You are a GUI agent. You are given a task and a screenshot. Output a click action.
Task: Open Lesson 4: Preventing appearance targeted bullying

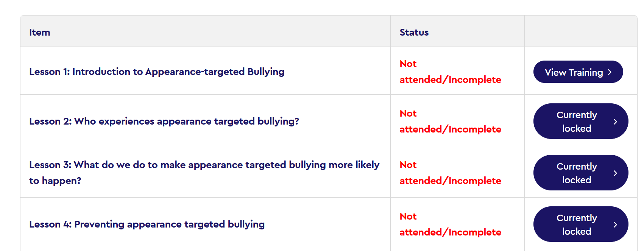147,224
